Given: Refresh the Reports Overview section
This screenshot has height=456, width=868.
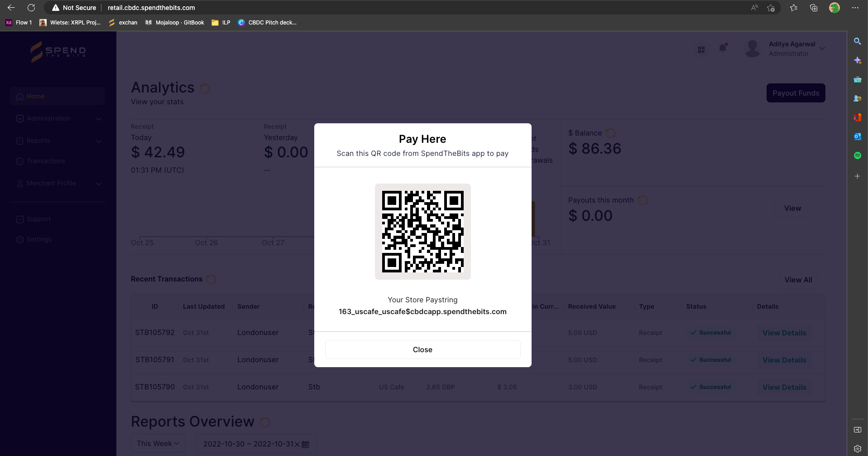Looking at the screenshot, I should coord(265,422).
